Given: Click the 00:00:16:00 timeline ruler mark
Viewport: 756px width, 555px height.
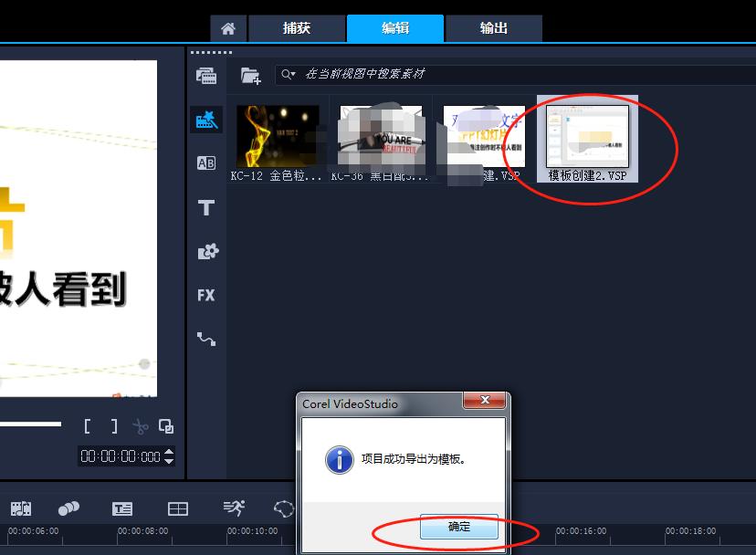Looking at the screenshot, I should (x=581, y=531).
